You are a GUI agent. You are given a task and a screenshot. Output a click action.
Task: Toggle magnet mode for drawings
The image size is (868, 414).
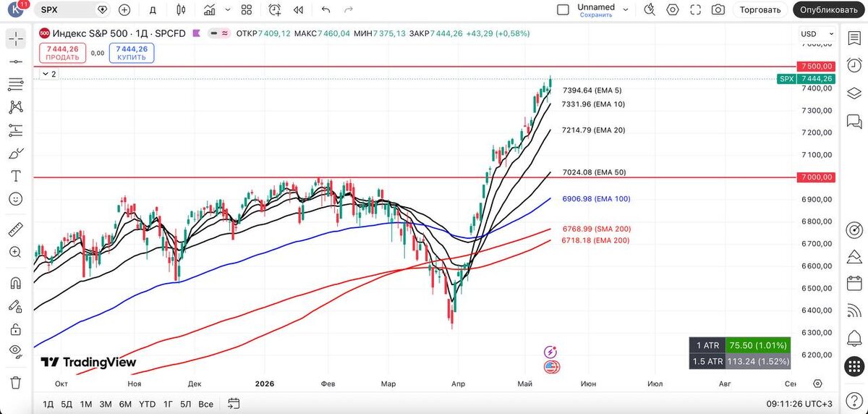coord(16,283)
